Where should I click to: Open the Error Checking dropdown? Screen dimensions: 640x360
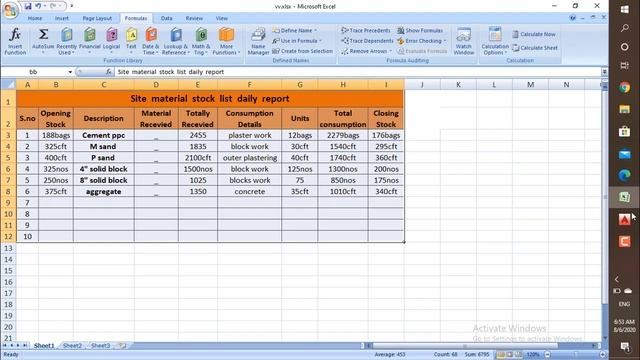(421, 41)
